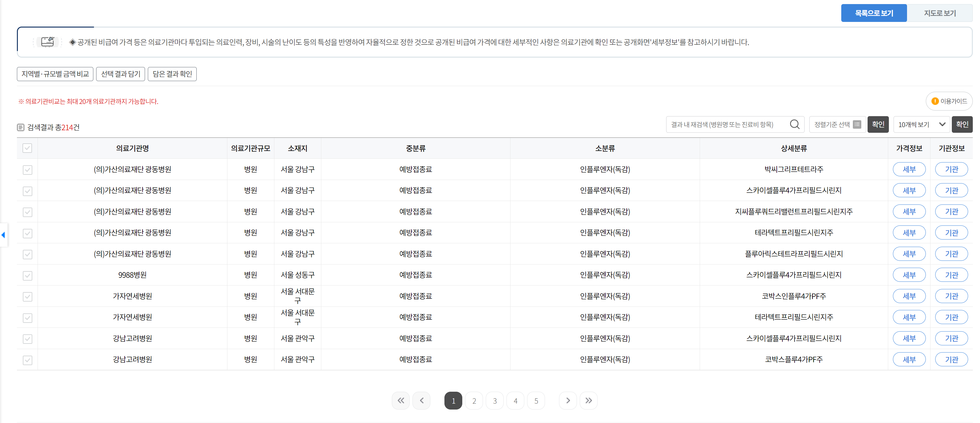Collapse the left side panel arrow
The width and height of the screenshot is (980, 423).
pyautogui.click(x=3, y=235)
